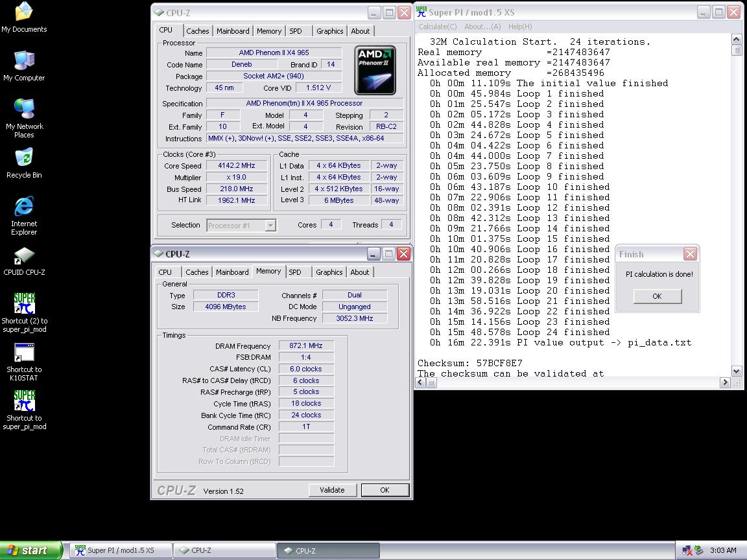
Task: Click the memory Size value 4096 MBytes
Action: (226, 307)
